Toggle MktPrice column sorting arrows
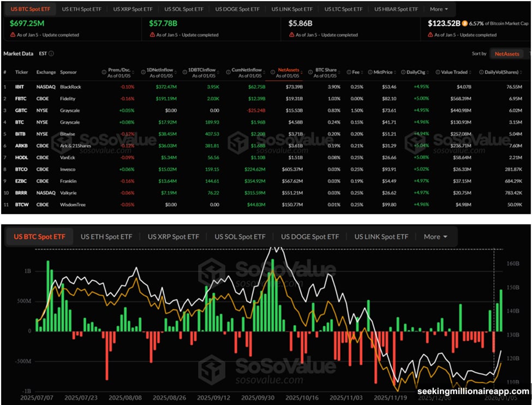This screenshot has height=405, width=532. tap(395, 72)
